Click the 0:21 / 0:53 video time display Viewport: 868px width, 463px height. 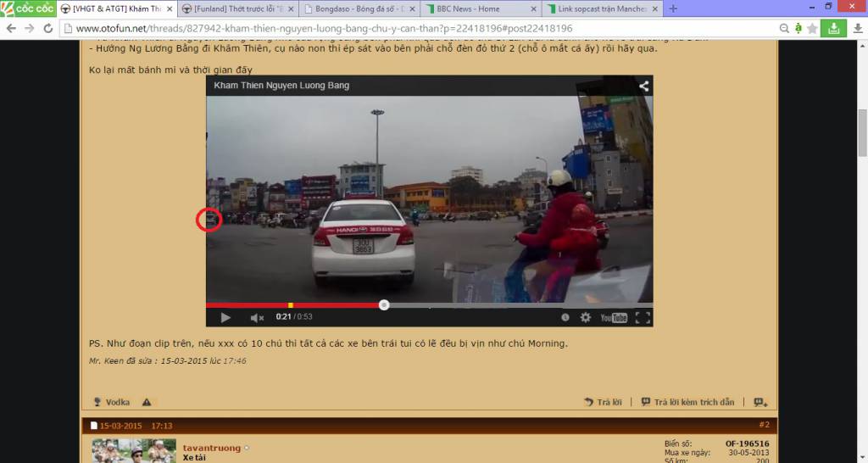(294, 317)
